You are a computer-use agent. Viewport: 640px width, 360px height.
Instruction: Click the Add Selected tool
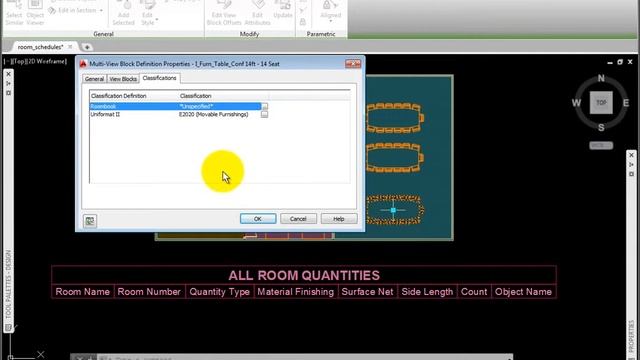[x=123, y=13]
